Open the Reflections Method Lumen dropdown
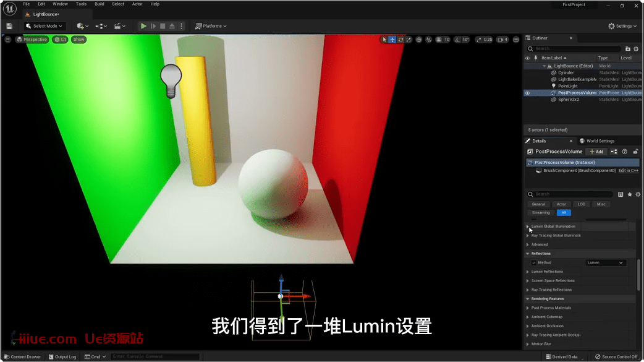This screenshot has width=644, height=362. point(605,262)
